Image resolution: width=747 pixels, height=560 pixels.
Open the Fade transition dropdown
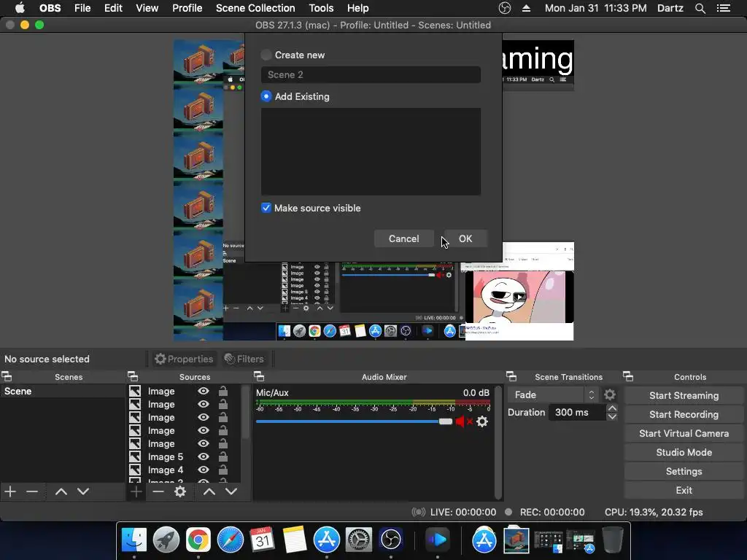point(553,394)
